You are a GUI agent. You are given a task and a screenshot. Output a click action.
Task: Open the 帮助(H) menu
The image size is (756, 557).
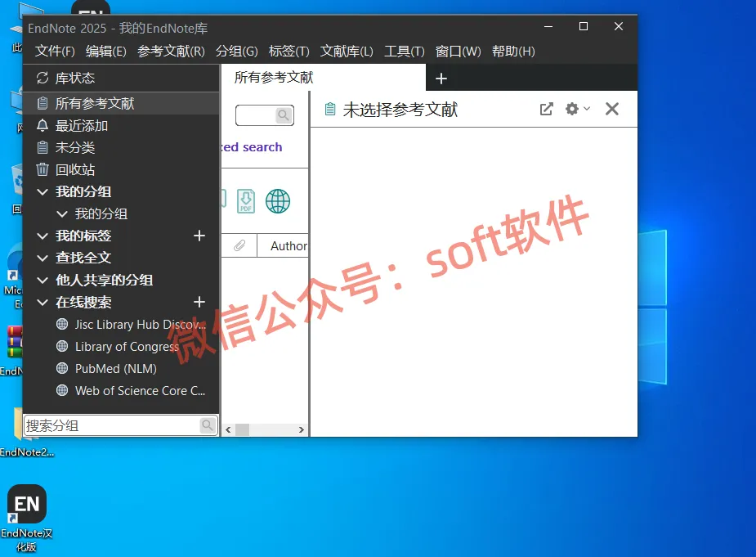[513, 52]
